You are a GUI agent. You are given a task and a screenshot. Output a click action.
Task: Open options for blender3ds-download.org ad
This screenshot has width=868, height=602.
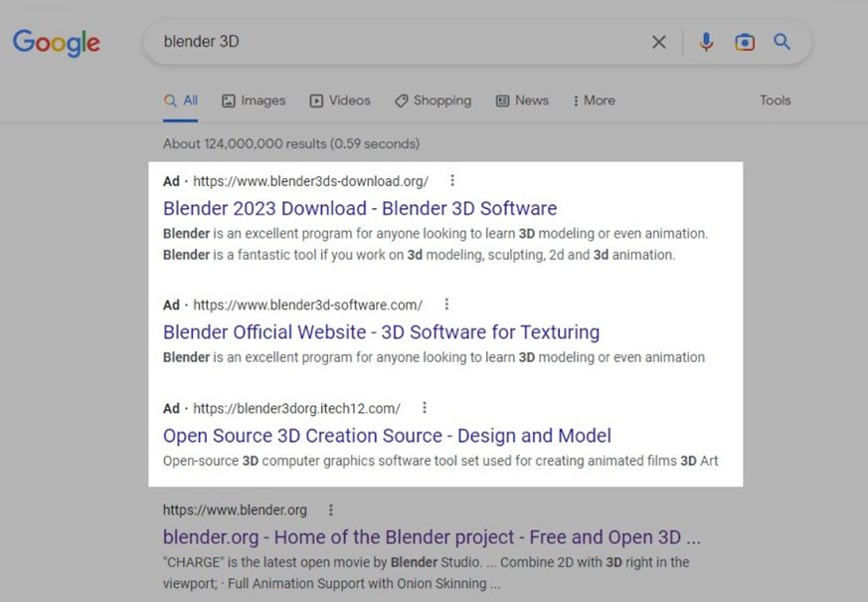click(452, 180)
